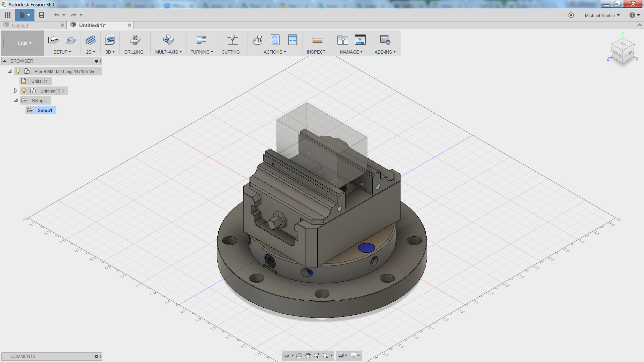The image size is (644, 362).
Task: Open the ADD-INS menu
Action: [x=385, y=52]
